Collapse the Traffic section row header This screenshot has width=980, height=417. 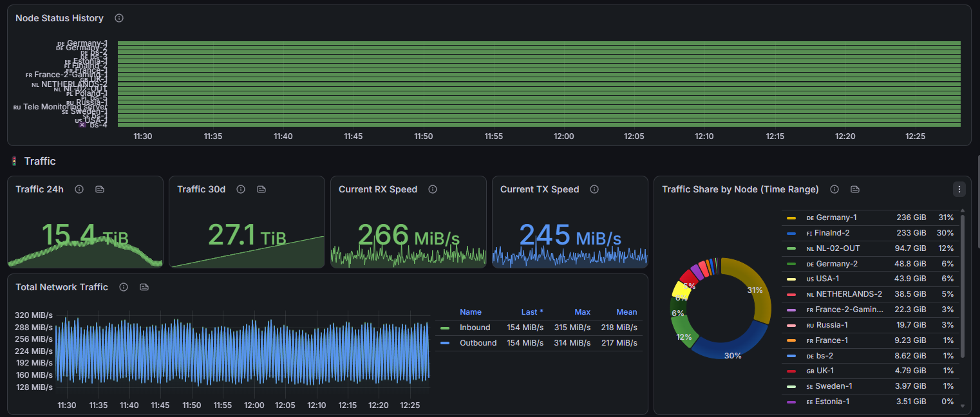(40, 161)
